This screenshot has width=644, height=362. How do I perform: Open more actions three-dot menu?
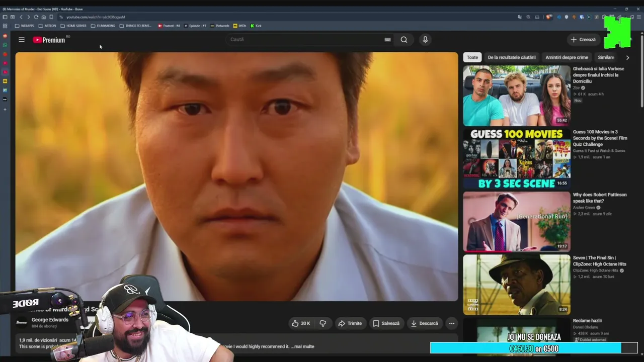(452, 323)
